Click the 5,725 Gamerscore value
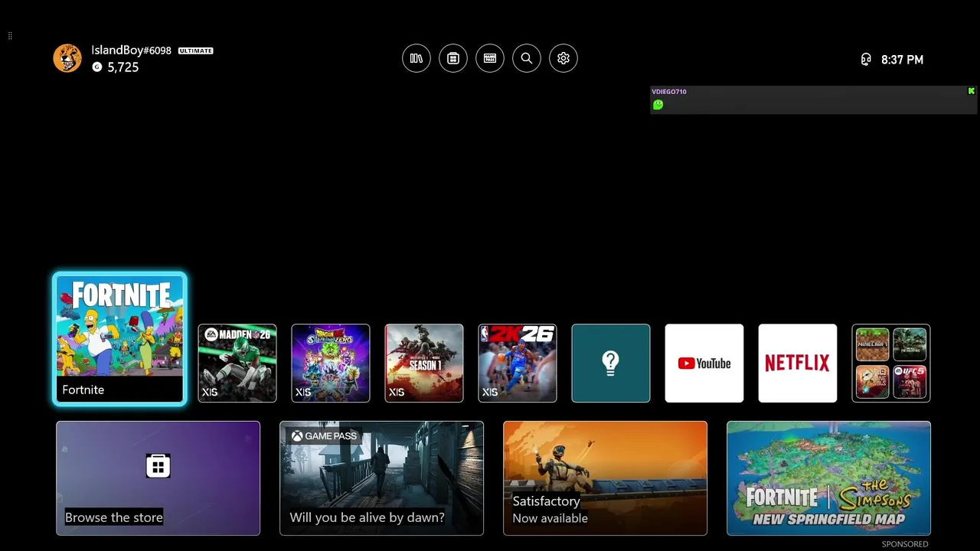This screenshot has height=551, width=980. click(x=123, y=67)
